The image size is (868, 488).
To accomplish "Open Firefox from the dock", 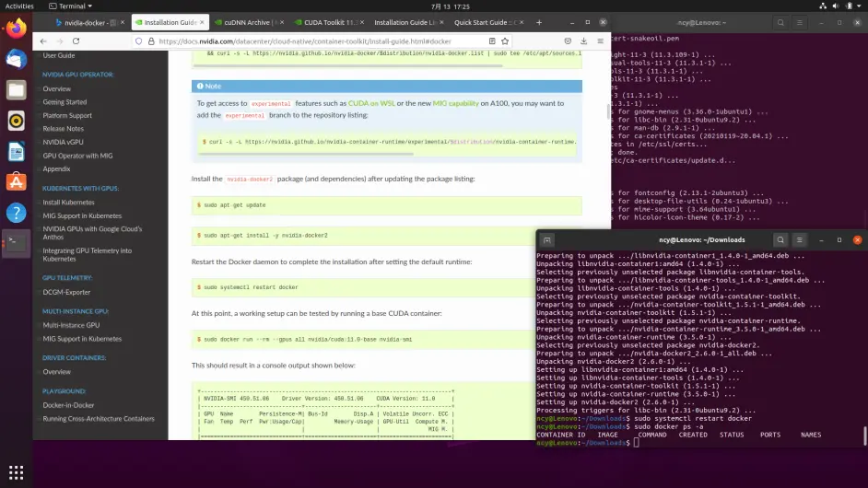I will coord(16,28).
